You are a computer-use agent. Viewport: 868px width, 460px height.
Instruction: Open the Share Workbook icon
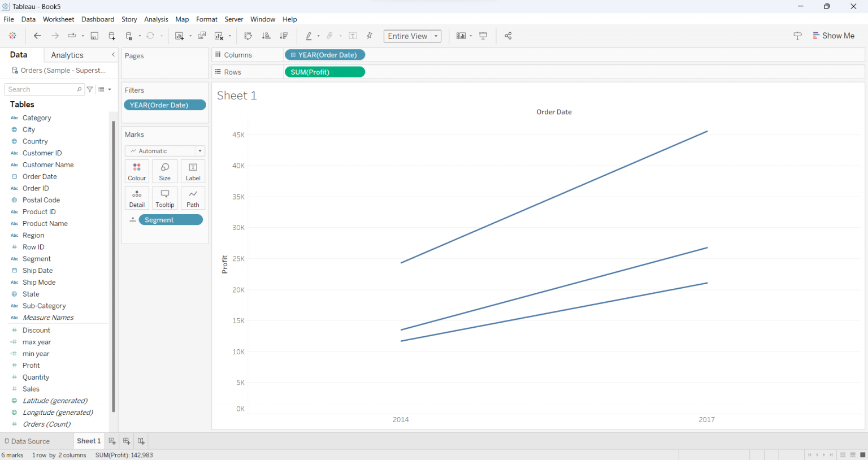(508, 36)
